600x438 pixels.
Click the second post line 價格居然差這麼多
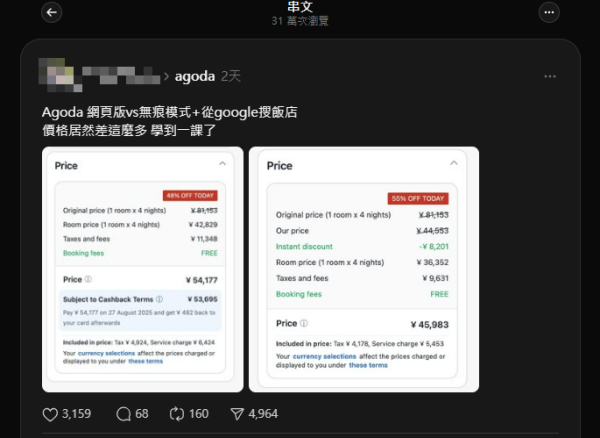pyautogui.click(x=129, y=130)
